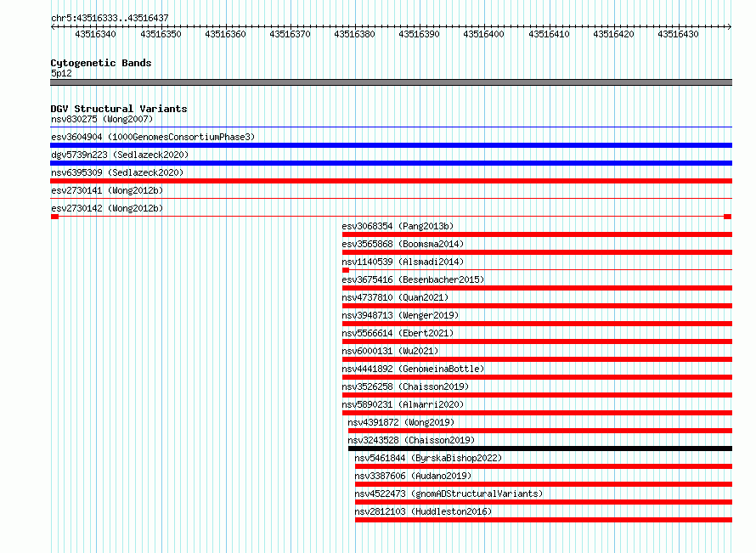This screenshot has height=553, width=756.
Task: Click ruler position 43516400
Action: (x=483, y=34)
